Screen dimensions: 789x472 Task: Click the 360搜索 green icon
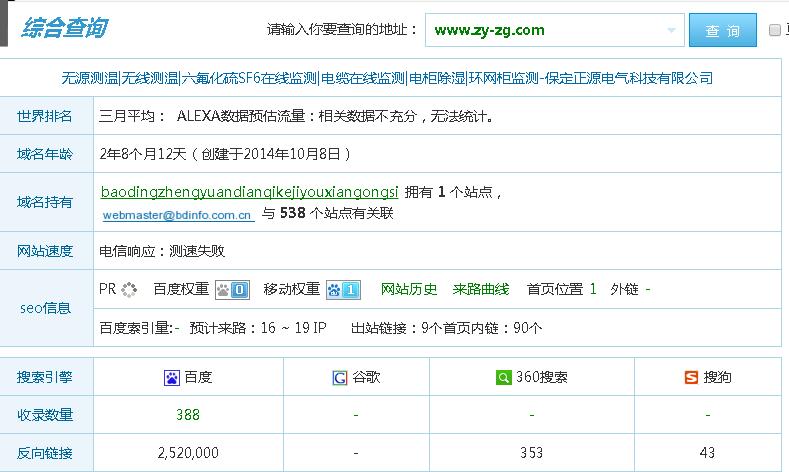[505, 378]
